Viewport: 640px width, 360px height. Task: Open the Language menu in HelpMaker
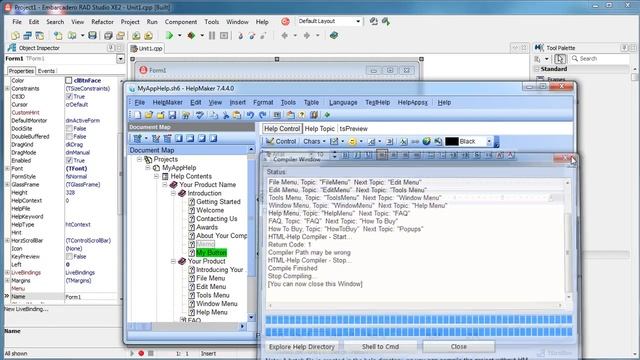click(343, 102)
